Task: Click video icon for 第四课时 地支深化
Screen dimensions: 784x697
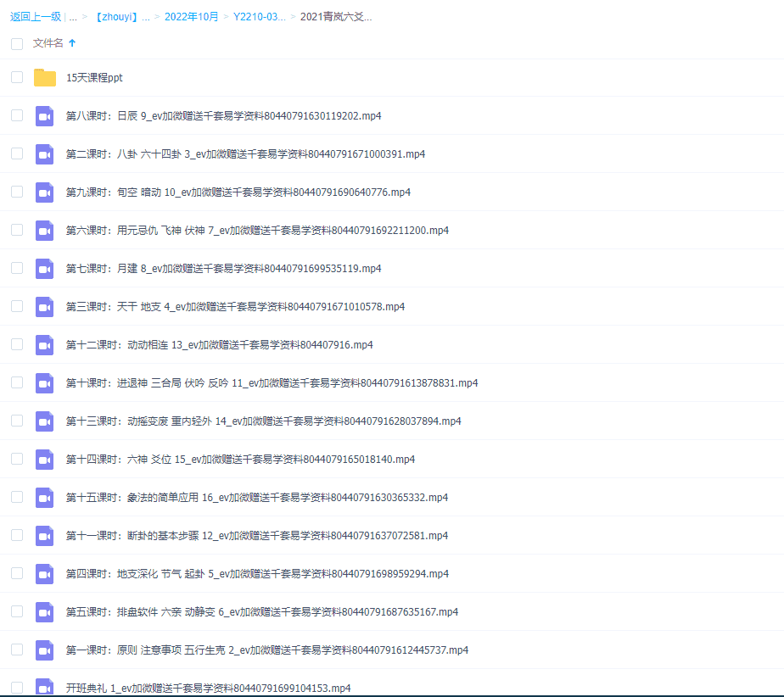Action: [45, 574]
